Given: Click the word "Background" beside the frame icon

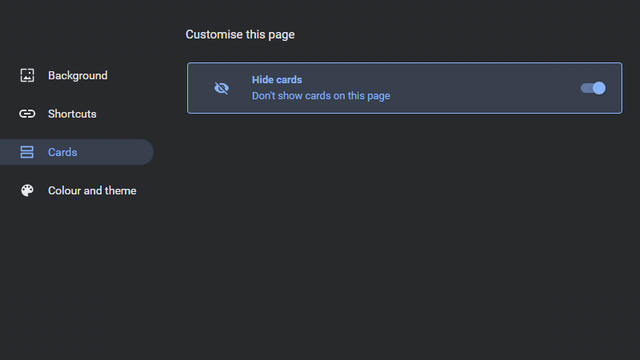Looking at the screenshot, I should [x=78, y=76].
